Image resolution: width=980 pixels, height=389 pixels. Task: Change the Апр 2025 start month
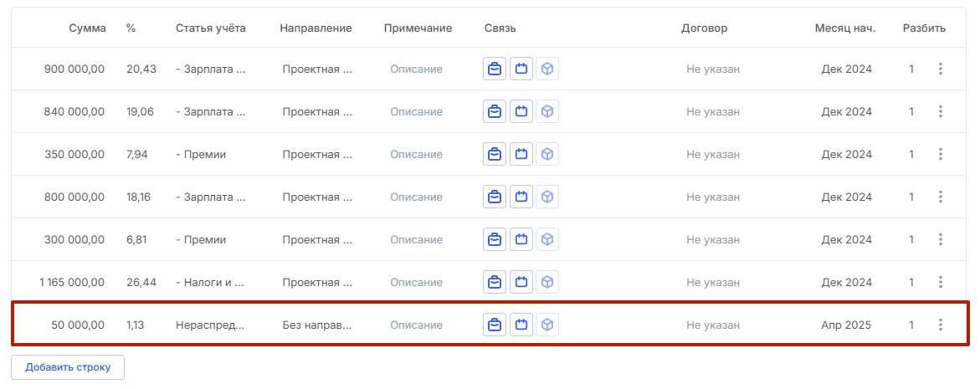(x=846, y=325)
